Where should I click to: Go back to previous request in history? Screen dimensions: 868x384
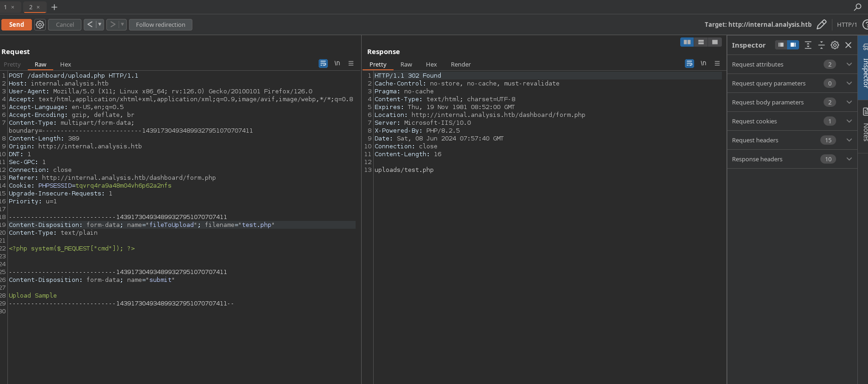click(90, 24)
